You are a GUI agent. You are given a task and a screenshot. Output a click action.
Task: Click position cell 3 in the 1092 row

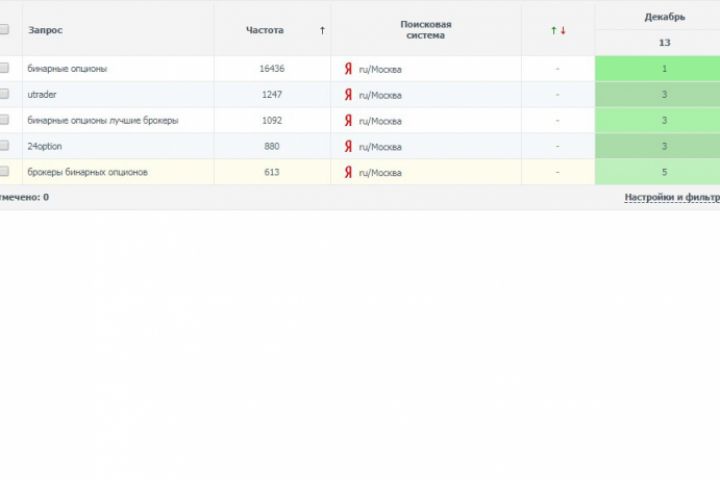pos(658,120)
